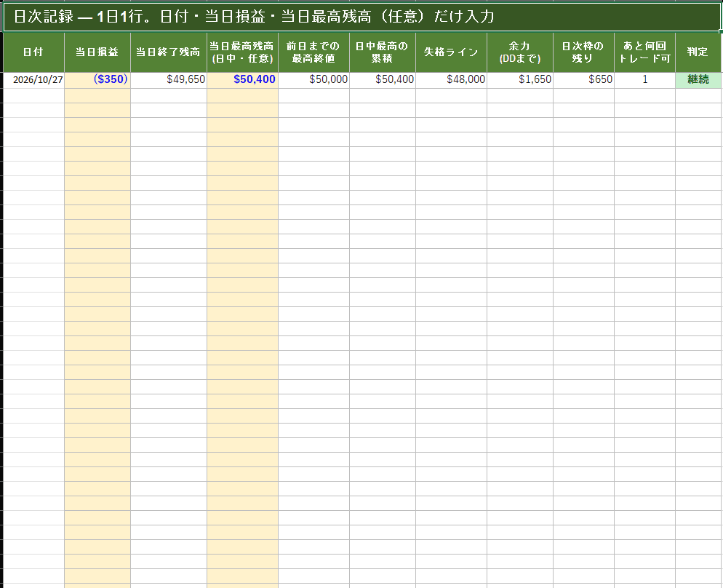
Task: Click the 判定 column header
Action: coord(698,52)
